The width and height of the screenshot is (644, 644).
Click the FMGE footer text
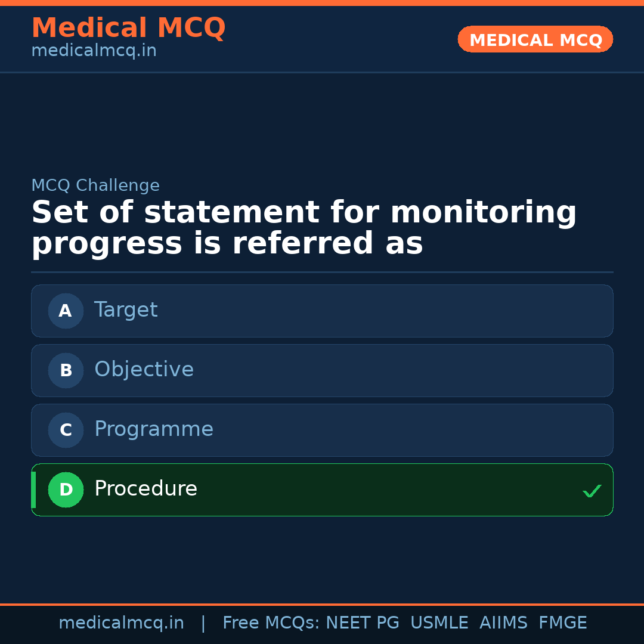click(x=562, y=623)
